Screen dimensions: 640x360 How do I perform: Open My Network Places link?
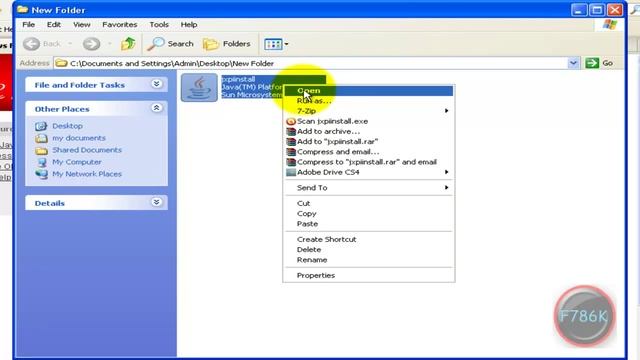(x=87, y=174)
